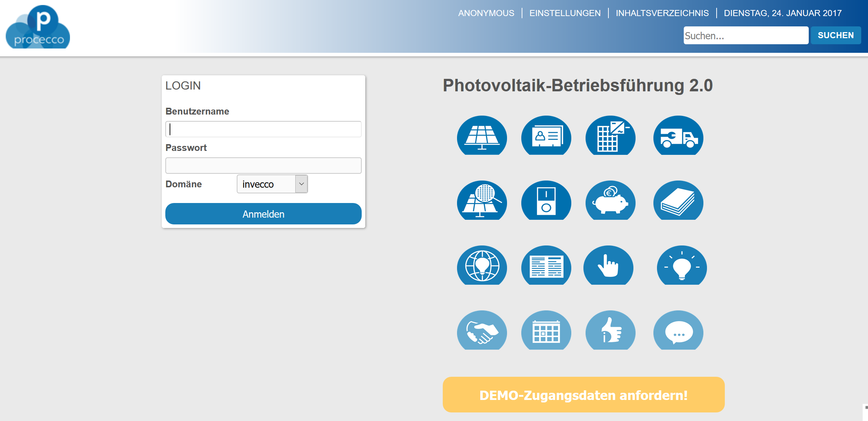868x421 pixels.
Task: Click the glowing light bulb icon
Action: (x=682, y=265)
